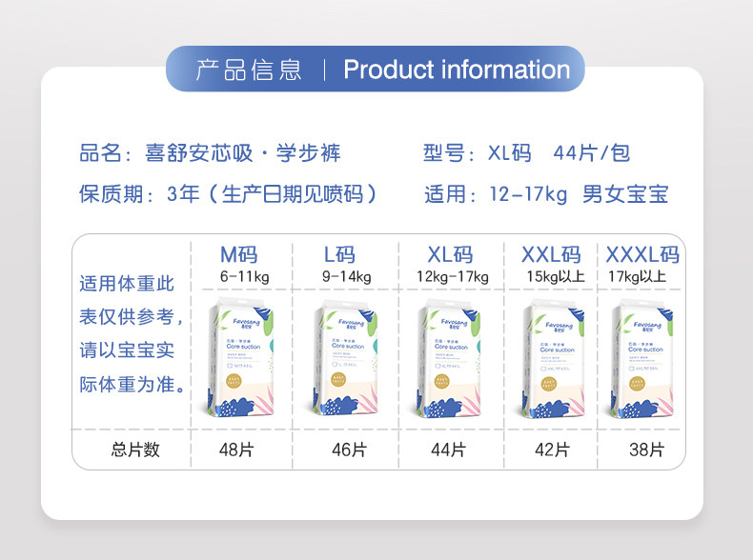The width and height of the screenshot is (753, 560).
Task: Click the 6-11kg weight range text
Action: point(244,277)
